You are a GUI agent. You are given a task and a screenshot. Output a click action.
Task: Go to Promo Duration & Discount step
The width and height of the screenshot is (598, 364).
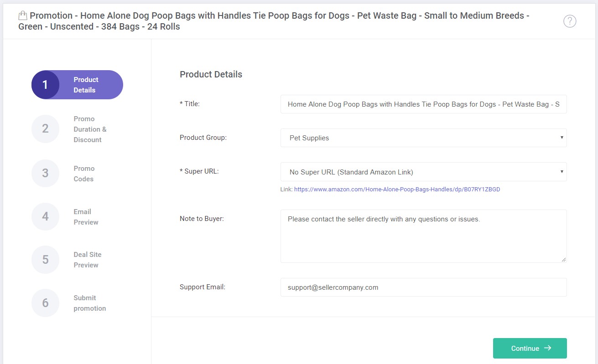(x=90, y=129)
